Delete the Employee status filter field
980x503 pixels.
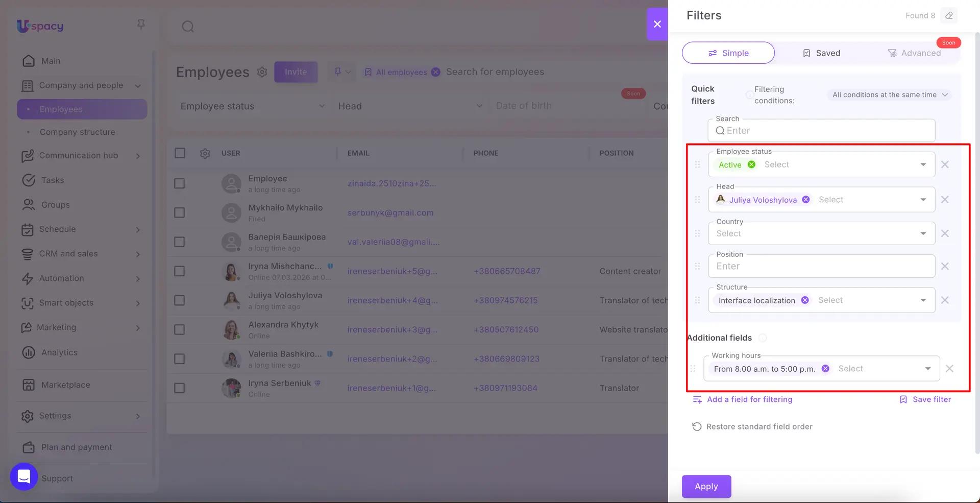click(x=945, y=164)
